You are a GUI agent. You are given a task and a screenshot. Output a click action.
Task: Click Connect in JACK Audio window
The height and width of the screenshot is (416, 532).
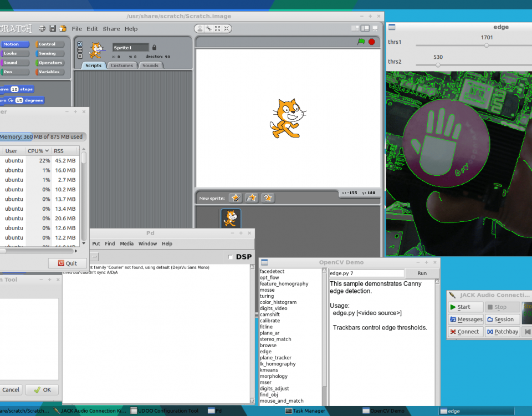465,332
